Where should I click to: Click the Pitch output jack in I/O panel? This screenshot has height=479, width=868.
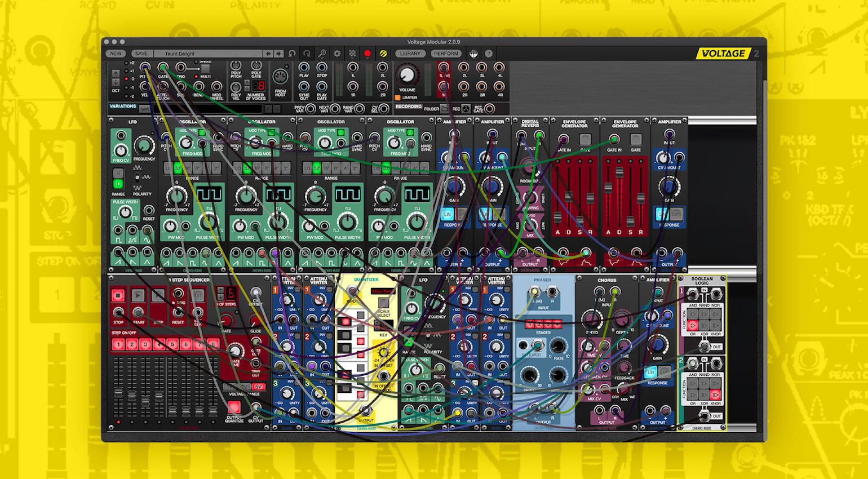[145, 68]
